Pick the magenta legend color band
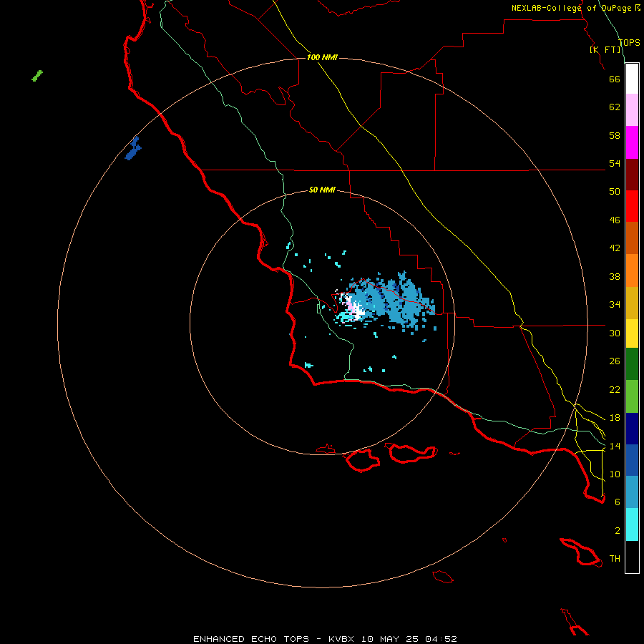Image resolution: width=644 pixels, height=644 pixels. point(632,142)
